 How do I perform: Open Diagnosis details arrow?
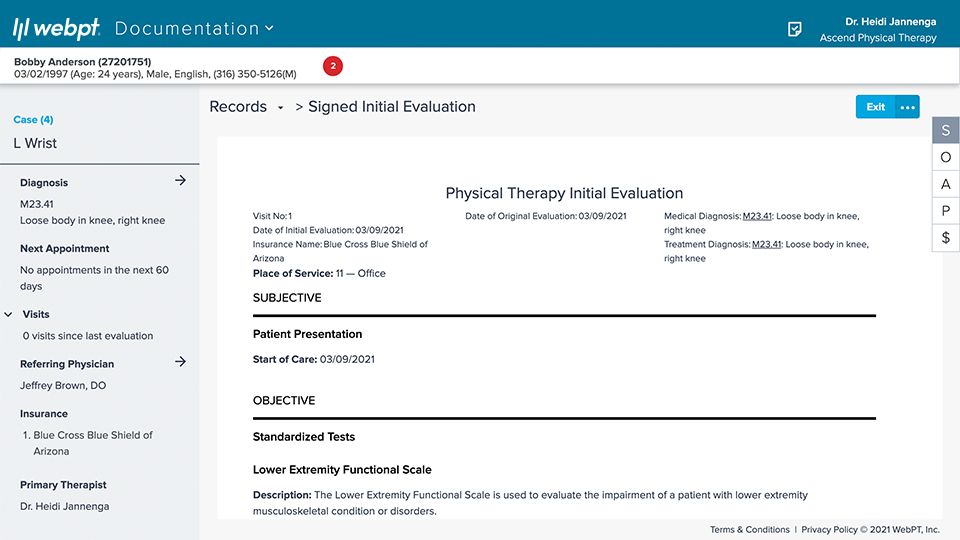click(x=180, y=181)
